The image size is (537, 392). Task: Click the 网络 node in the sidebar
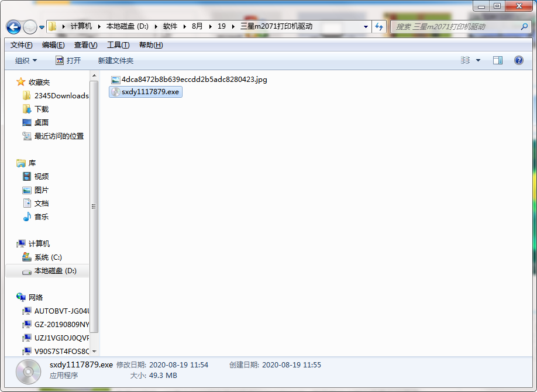coord(30,297)
